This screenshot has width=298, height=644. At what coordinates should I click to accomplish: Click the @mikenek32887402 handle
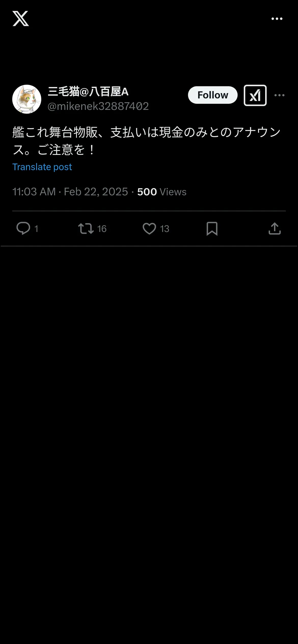point(98,106)
